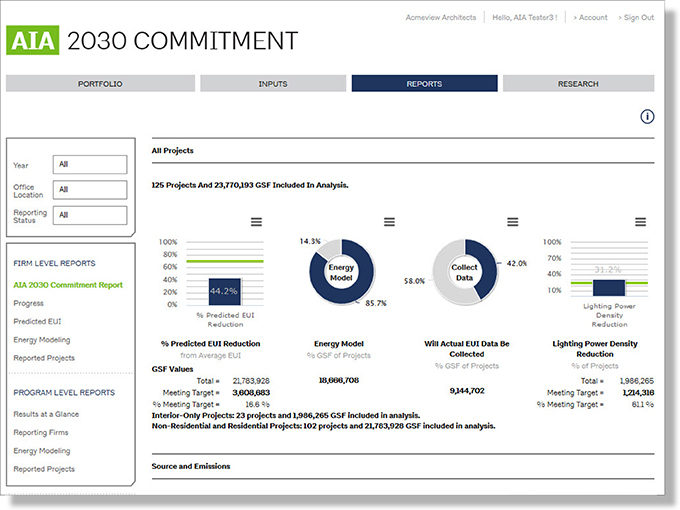Click the Non-Residential and Residential Projects line
The image size is (680, 510).
pyautogui.click(x=323, y=426)
